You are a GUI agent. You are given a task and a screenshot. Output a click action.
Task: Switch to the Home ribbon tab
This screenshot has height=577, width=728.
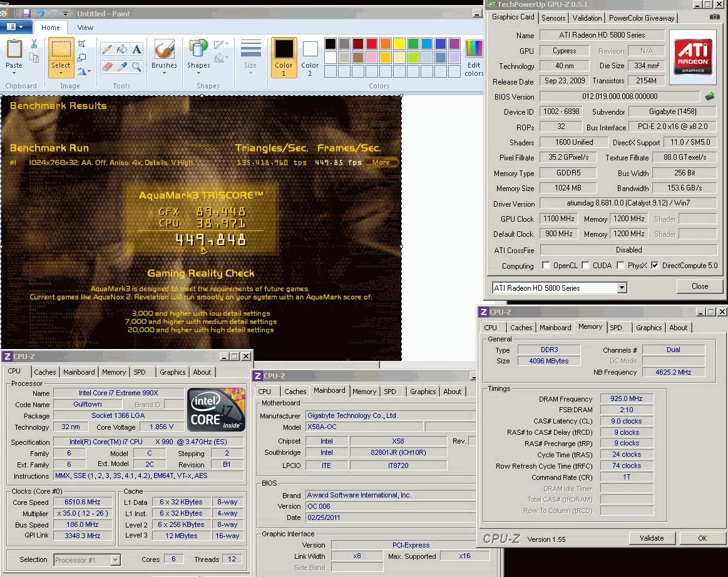point(50,28)
